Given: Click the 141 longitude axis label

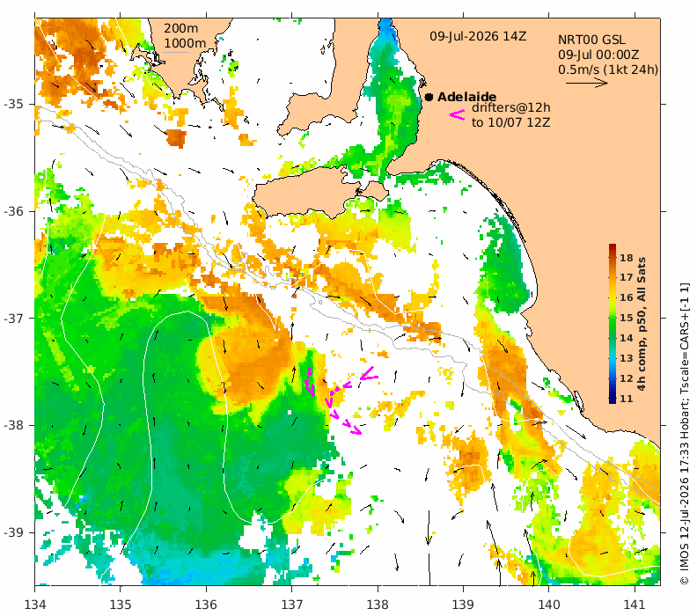Looking at the screenshot, I should 635,605.
